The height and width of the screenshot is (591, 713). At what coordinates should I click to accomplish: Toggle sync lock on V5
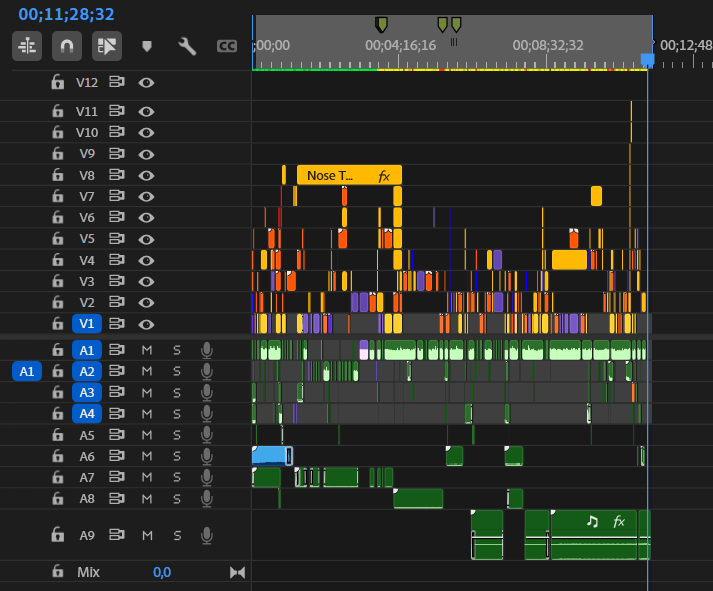117,239
